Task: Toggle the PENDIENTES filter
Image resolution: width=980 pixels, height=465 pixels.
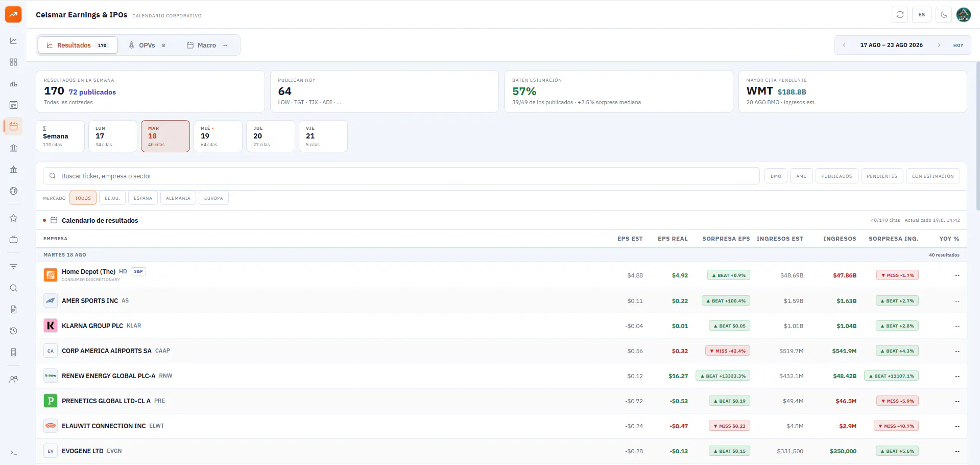Action: click(882, 176)
